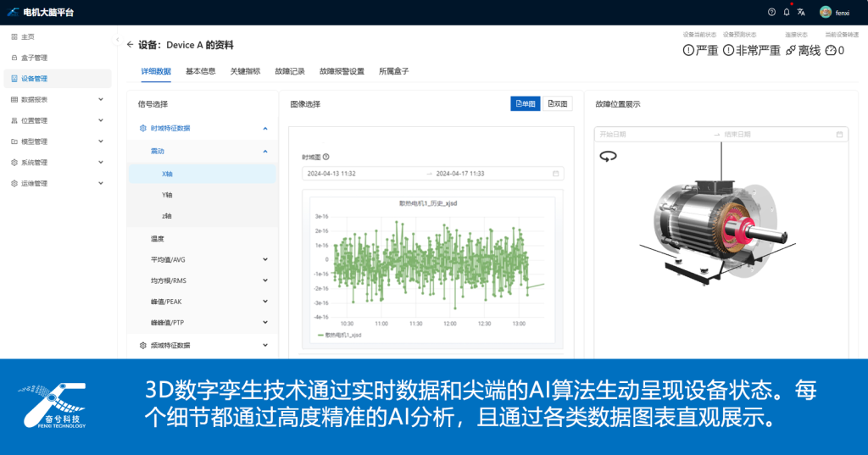Click the fenxi user avatar
The image size is (868, 455).
pyautogui.click(x=826, y=12)
